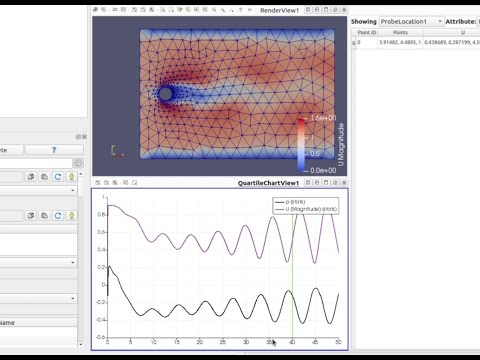Viewport: 480px width, 360px height.
Task: Copy properties in second section row
Action: tap(31, 216)
